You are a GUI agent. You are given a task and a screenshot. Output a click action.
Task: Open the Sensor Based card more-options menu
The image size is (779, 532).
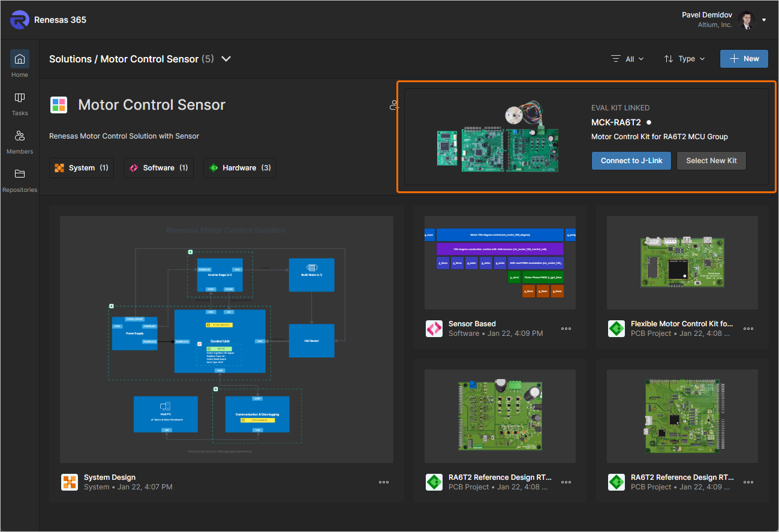click(x=566, y=329)
